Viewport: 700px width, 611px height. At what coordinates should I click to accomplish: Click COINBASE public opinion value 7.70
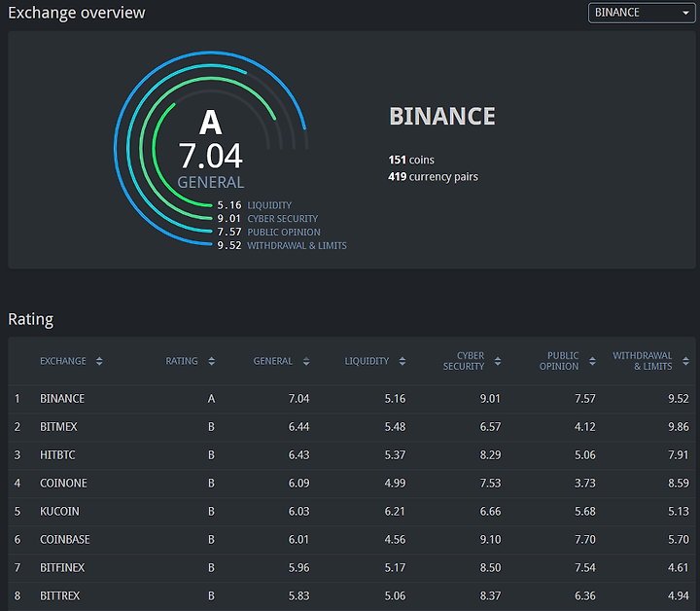tap(585, 540)
